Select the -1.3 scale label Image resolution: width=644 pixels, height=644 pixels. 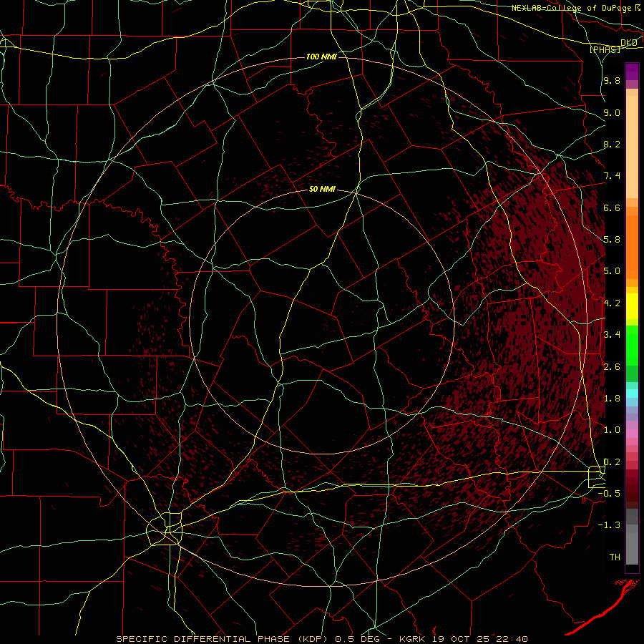coord(609,525)
